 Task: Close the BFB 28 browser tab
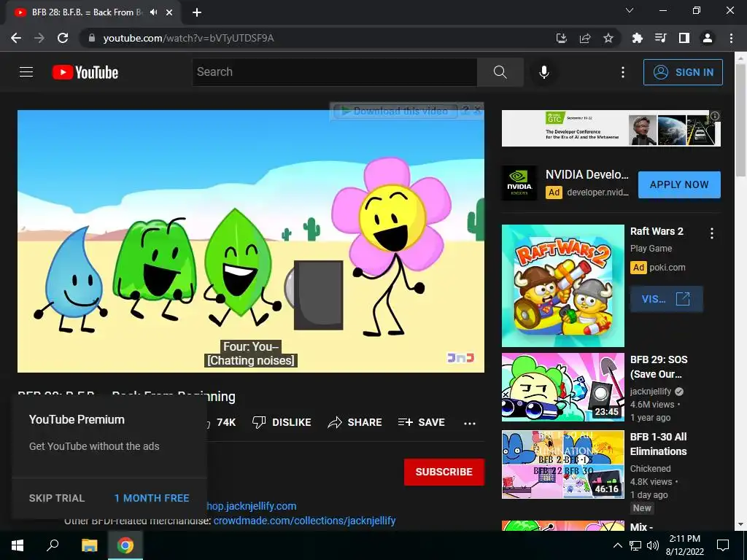pos(169,12)
